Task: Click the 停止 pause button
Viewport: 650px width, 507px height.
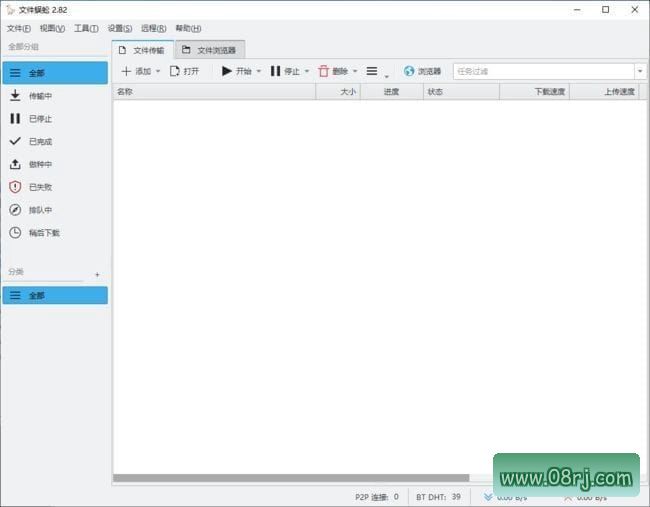Action: pos(285,71)
